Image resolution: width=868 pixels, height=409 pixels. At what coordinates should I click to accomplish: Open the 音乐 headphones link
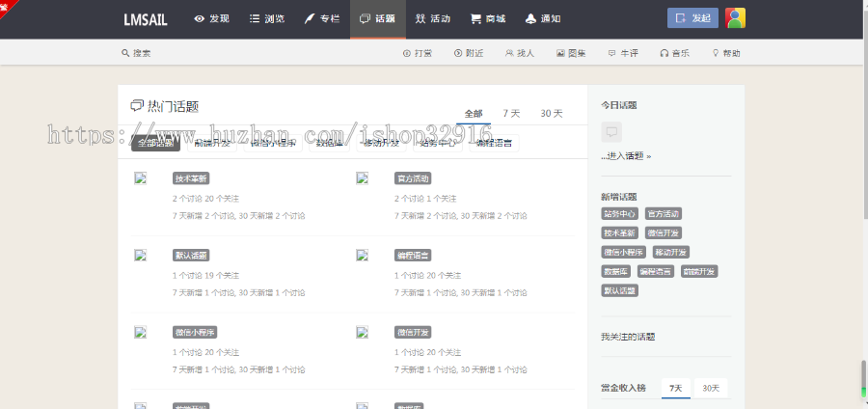(675, 53)
